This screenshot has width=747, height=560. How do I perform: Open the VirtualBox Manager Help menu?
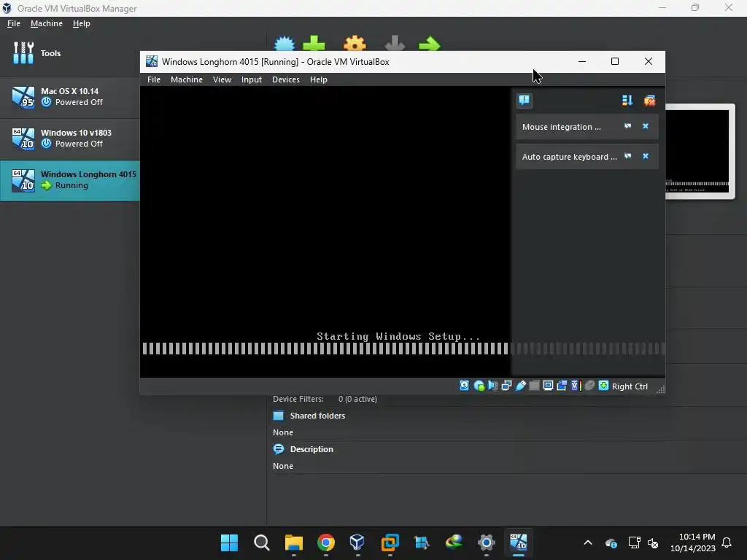tap(82, 23)
